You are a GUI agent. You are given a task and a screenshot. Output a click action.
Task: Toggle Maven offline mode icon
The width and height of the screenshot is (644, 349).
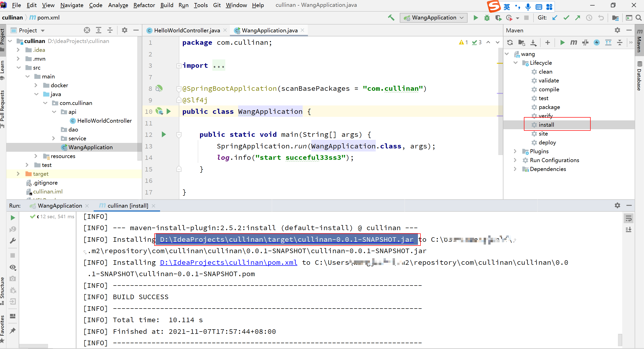(585, 42)
